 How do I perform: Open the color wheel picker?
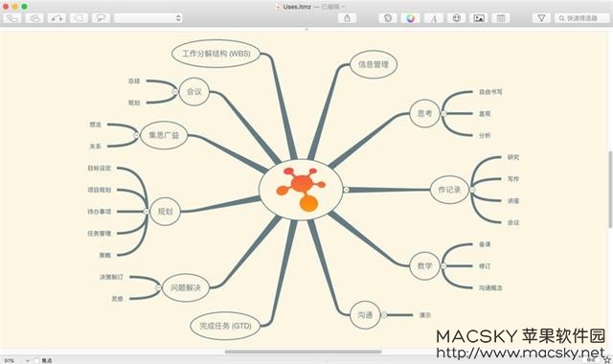click(x=411, y=18)
